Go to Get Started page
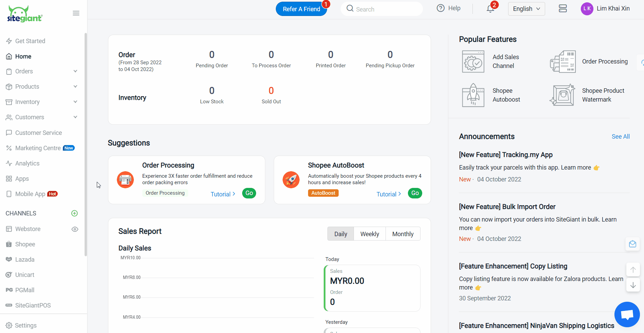The height and width of the screenshot is (333, 644). [30, 41]
